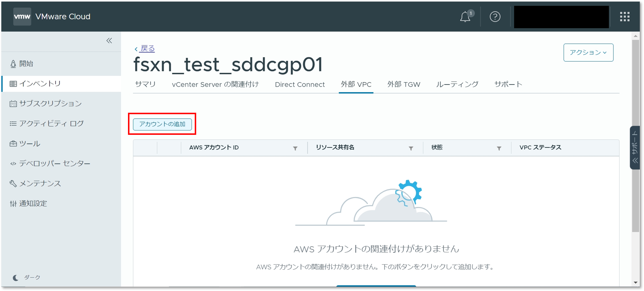Open メンテナンス in the sidebar
Image resolution: width=644 pixels, height=291 pixels.
click(35, 183)
